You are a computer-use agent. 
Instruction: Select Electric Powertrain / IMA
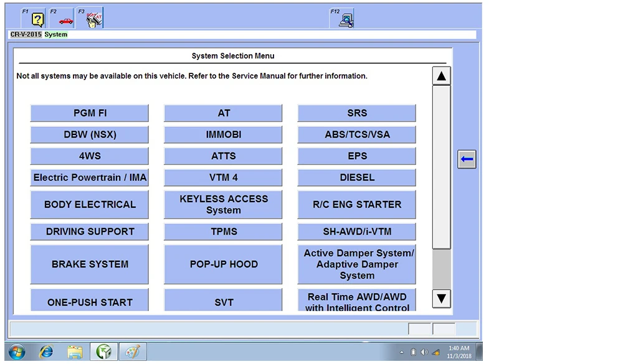[x=90, y=177]
